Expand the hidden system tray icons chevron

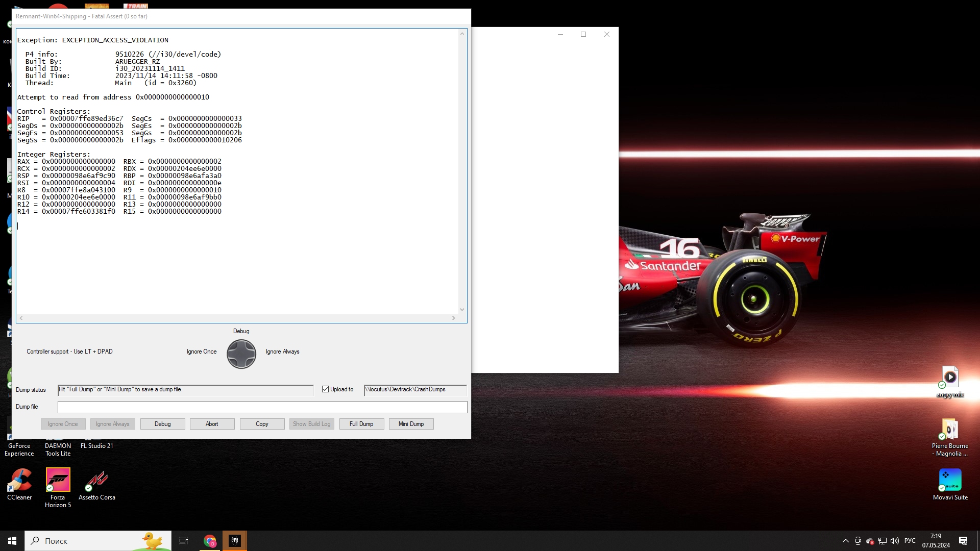[x=846, y=541]
